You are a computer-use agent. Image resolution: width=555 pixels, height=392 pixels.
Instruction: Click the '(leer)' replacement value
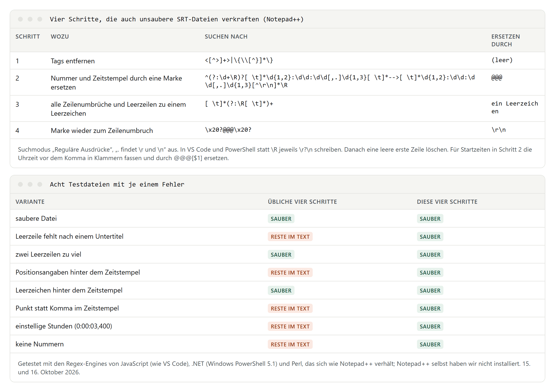click(x=502, y=60)
